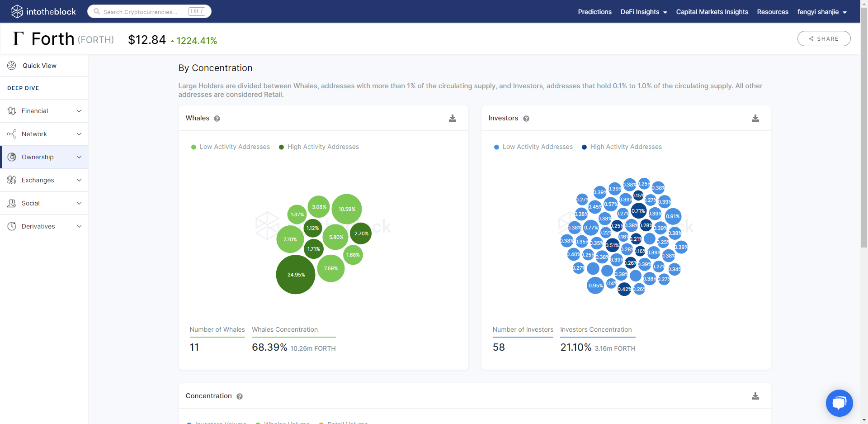The image size is (868, 424).
Task: Click the 1.37% whale bubble
Action: (297, 214)
